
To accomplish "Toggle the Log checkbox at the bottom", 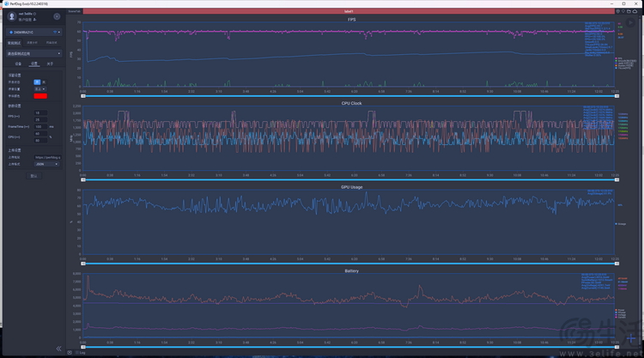I will tap(77, 352).
